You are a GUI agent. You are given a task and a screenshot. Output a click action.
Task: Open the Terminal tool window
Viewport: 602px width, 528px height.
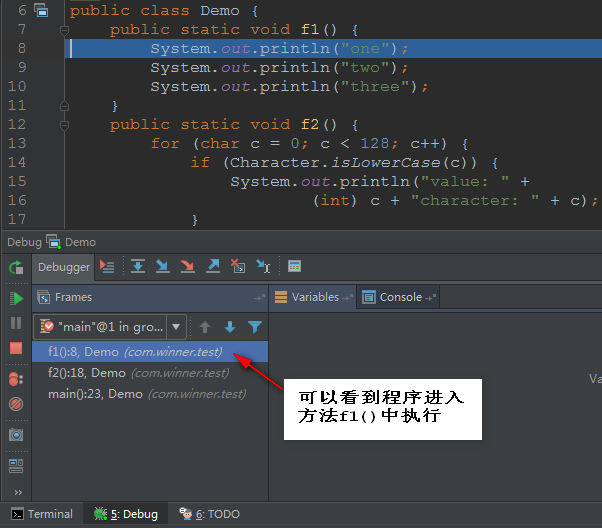point(41,514)
